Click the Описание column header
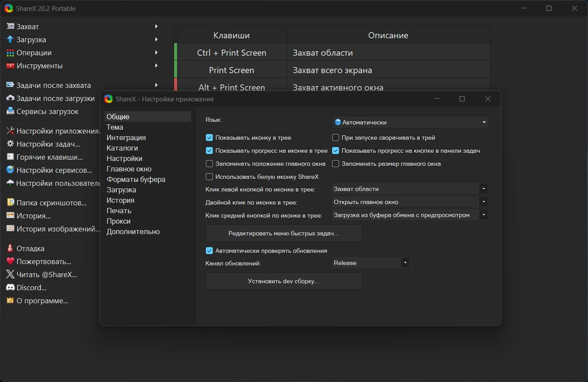 point(389,35)
